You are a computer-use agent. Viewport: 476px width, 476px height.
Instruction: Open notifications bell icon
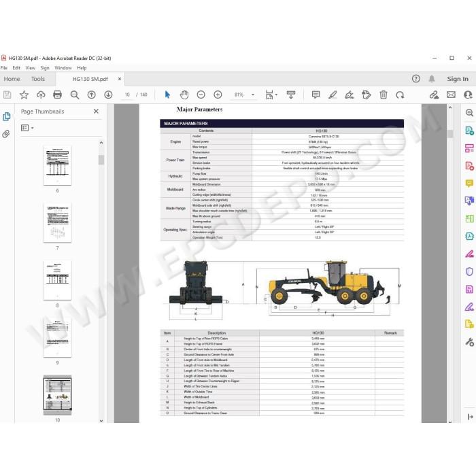coord(432,79)
